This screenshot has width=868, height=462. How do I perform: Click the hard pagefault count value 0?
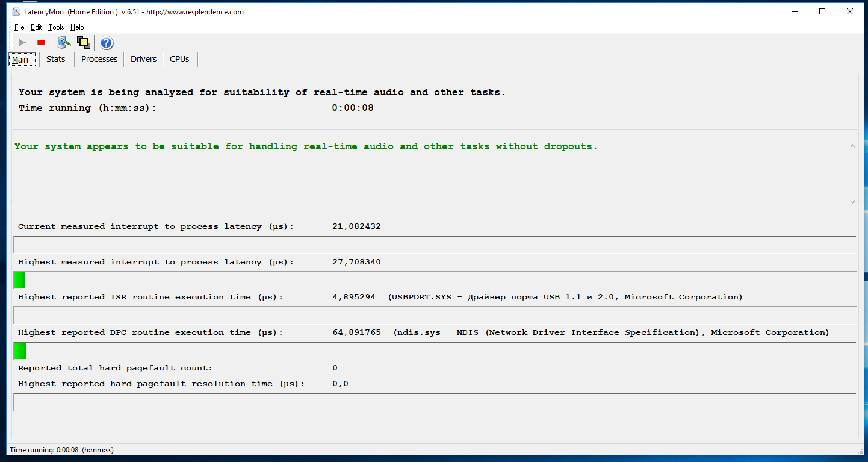pos(335,368)
